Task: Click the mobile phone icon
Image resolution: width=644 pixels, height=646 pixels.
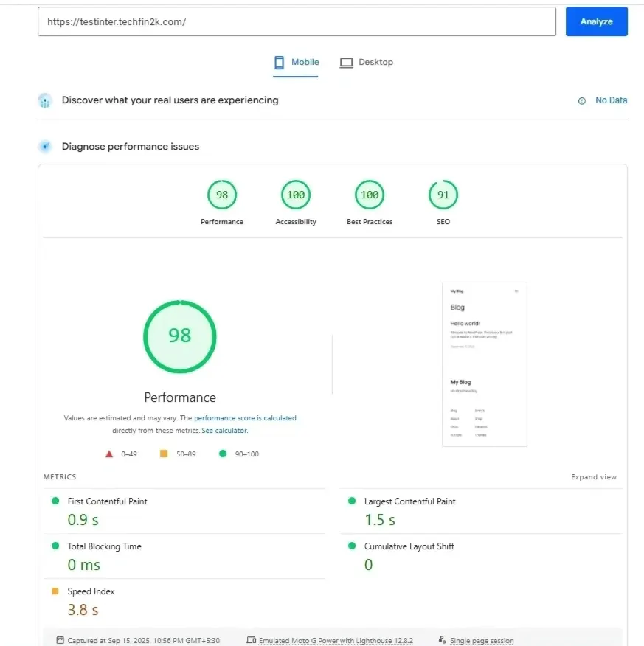Action: [x=279, y=62]
